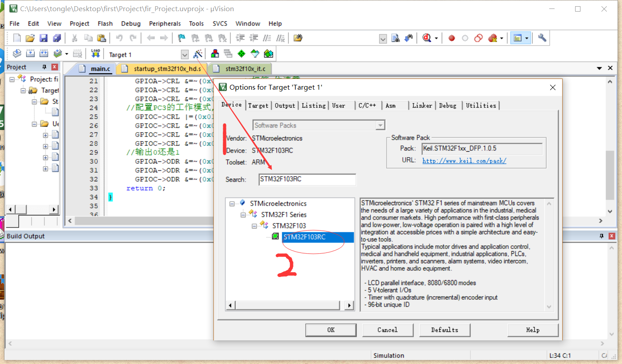The image size is (622, 364).
Task: Start debug session with magnifier d icon
Action: [427, 38]
